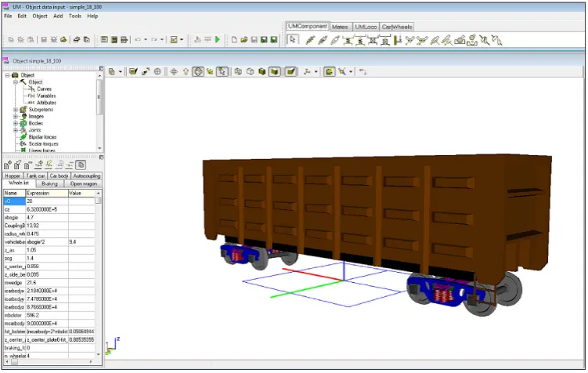Select Curves in the object tree
Viewport: 588px width, 373px height.
45,89
